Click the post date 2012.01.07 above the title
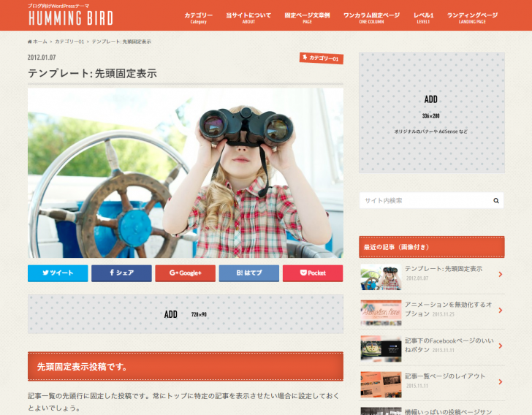The image size is (532, 415). tap(42, 57)
